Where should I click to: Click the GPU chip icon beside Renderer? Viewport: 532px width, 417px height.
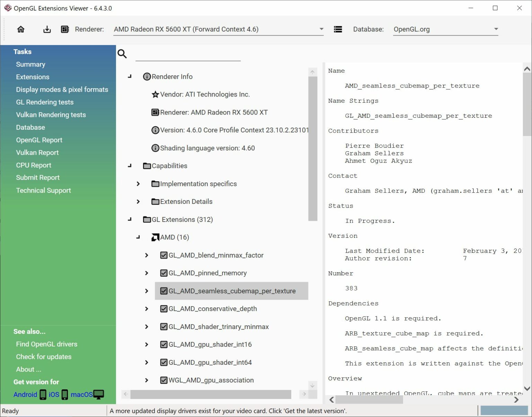click(65, 29)
